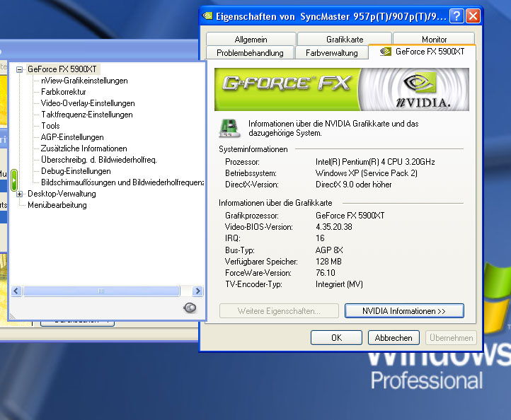Switch to the Monitor tab

coord(434,40)
